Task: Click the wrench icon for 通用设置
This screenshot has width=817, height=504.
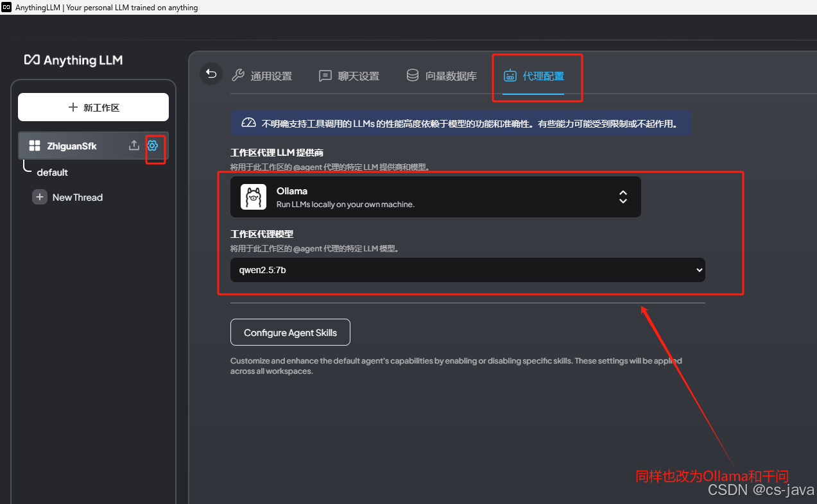Action: coord(238,75)
